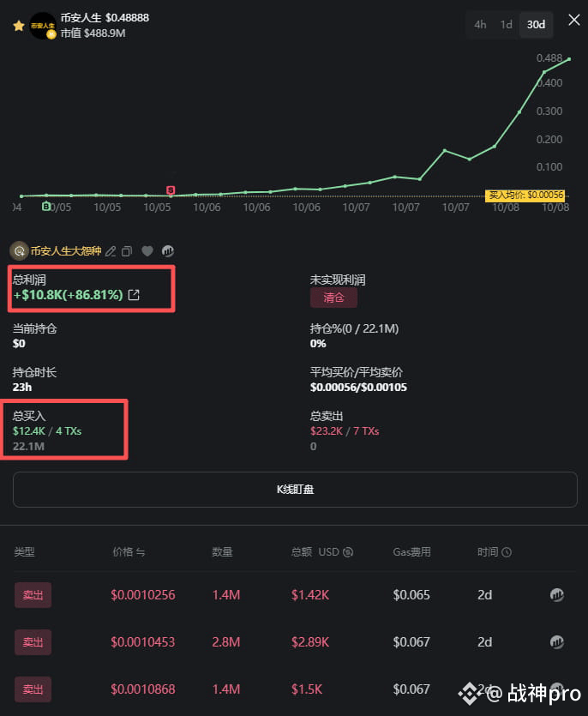The image size is (588, 716).
Task: Switch chart to 4h range
Action: pyautogui.click(x=480, y=25)
